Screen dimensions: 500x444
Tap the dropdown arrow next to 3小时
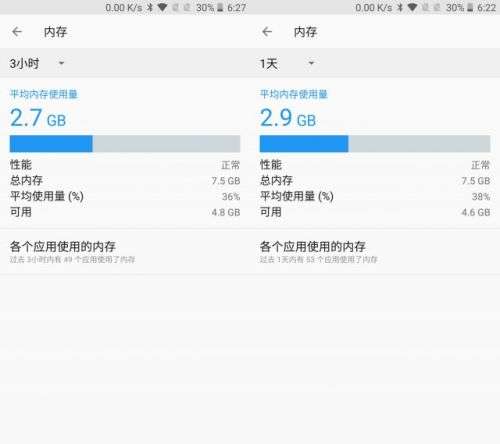point(61,63)
